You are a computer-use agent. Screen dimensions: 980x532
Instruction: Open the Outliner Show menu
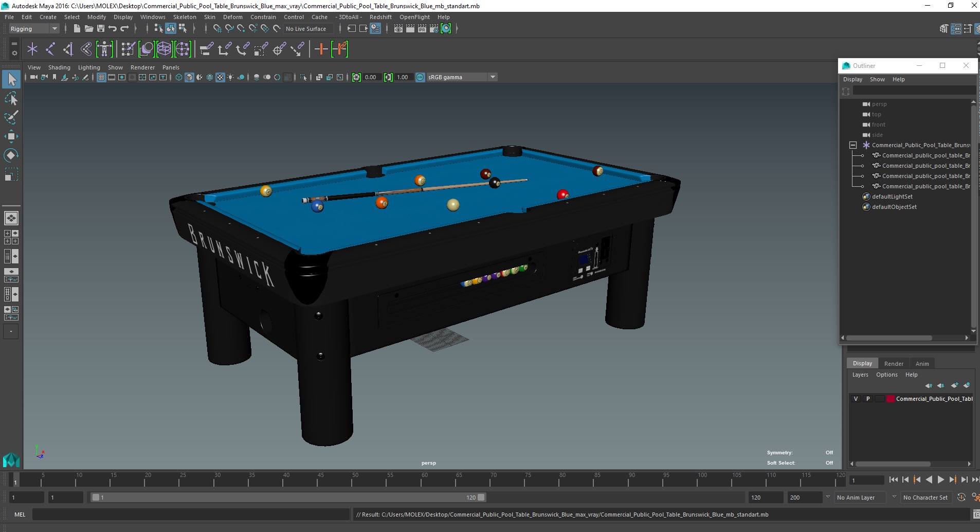tap(877, 79)
